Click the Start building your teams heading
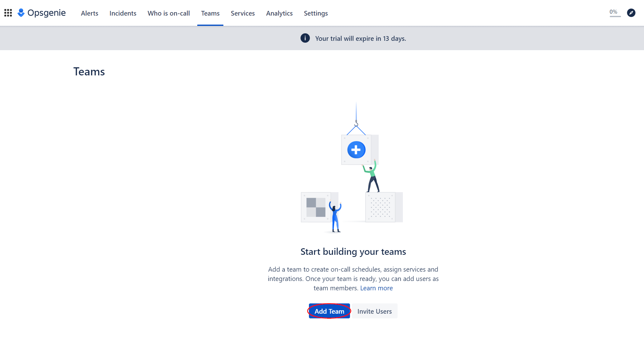The height and width of the screenshot is (352, 644). pyautogui.click(x=353, y=251)
